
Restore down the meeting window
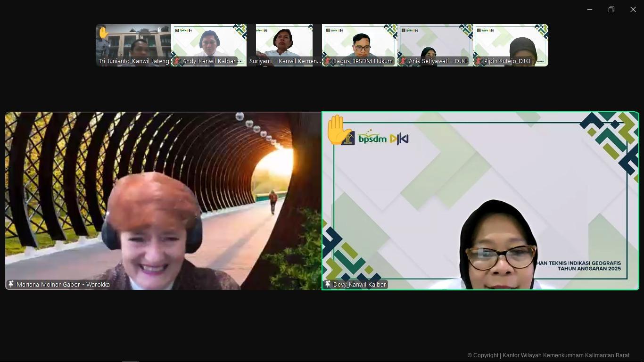(x=611, y=9)
